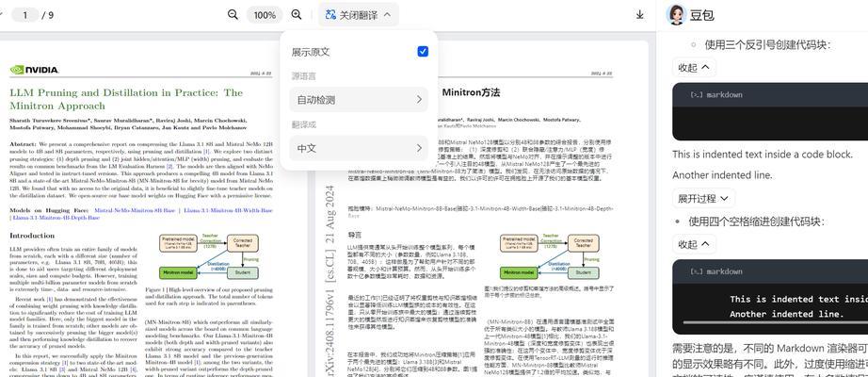This screenshot has height=377, width=868.
Task: Open the 100% zoom level field
Action: pos(265,15)
